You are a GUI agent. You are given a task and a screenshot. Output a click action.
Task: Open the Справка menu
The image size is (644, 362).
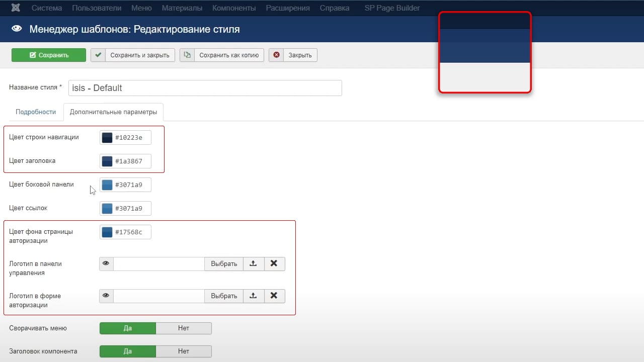point(335,8)
